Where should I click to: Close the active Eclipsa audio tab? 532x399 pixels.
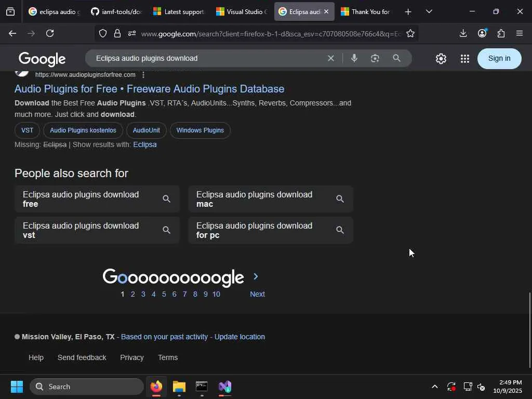[x=326, y=11]
